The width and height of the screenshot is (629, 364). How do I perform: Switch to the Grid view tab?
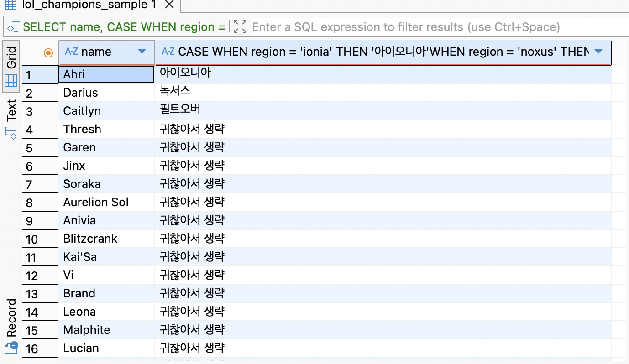[x=11, y=66]
